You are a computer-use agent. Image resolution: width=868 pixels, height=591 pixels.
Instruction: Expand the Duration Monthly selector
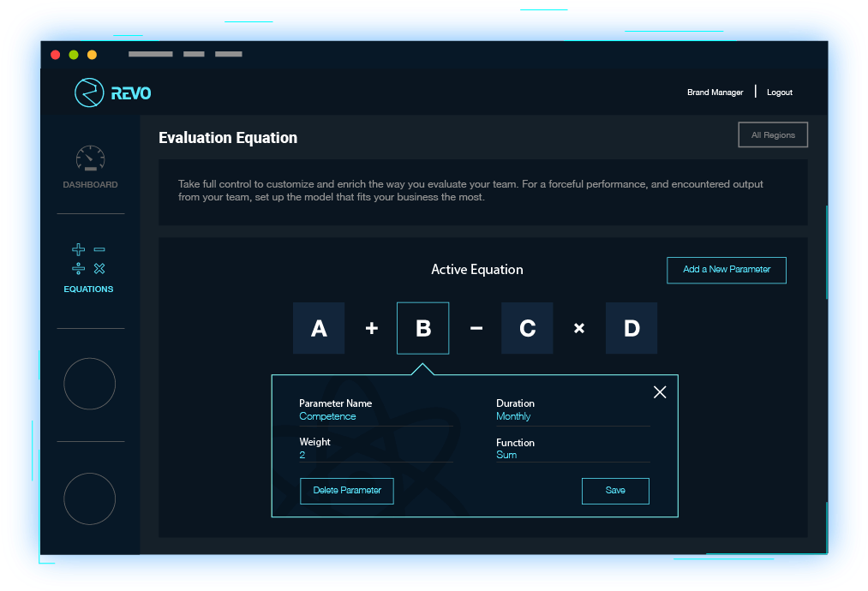[x=572, y=416]
